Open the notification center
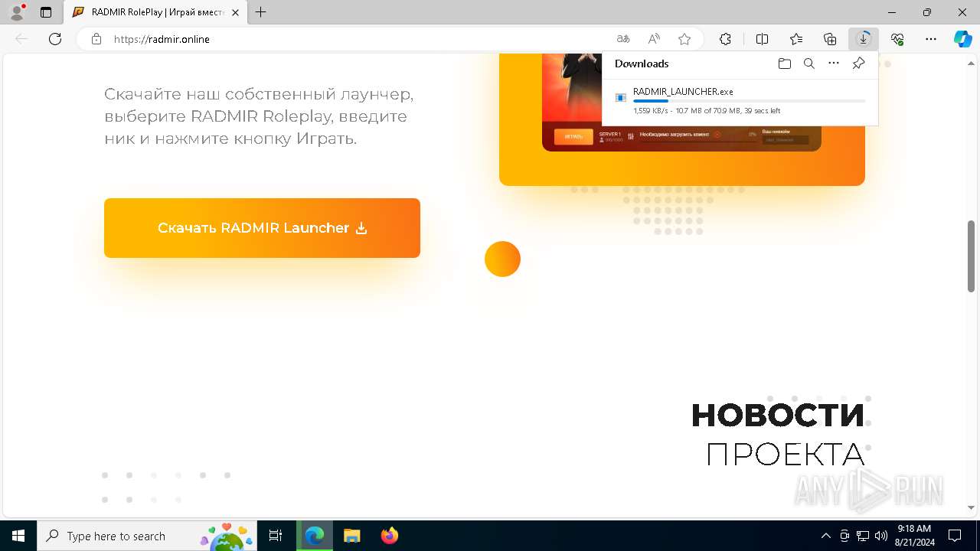 click(955, 536)
